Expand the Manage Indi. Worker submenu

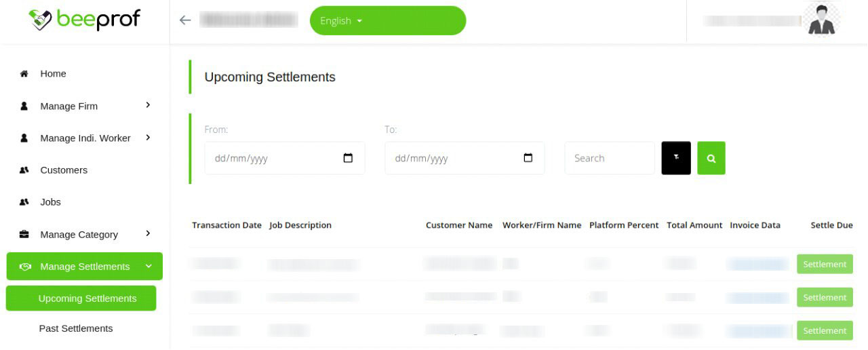click(x=148, y=138)
